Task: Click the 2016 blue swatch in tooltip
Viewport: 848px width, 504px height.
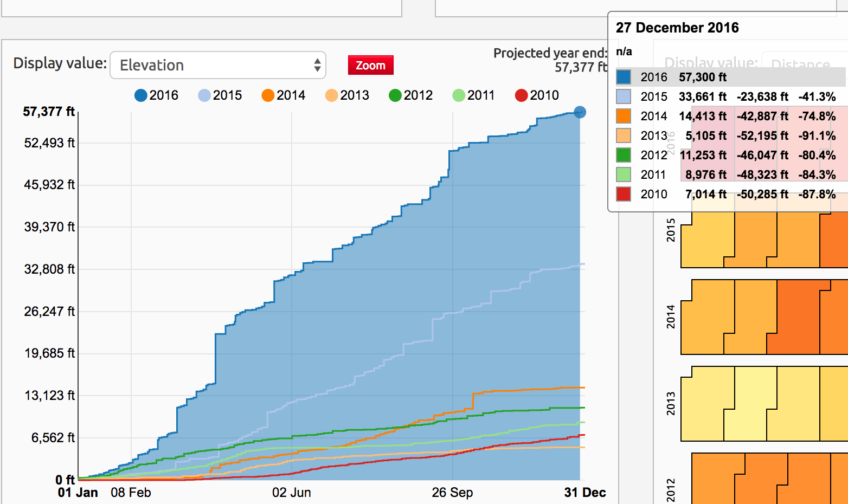Action: (624, 77)
